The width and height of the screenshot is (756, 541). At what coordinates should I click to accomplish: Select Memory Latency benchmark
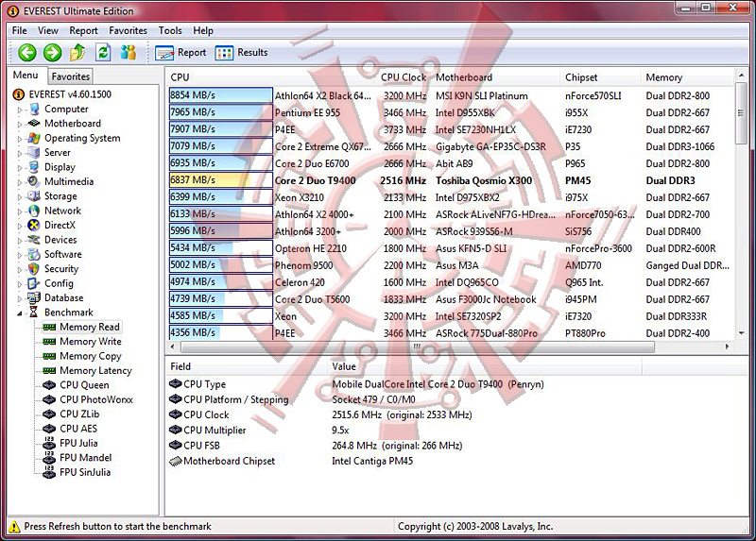(x=95, y=370)
